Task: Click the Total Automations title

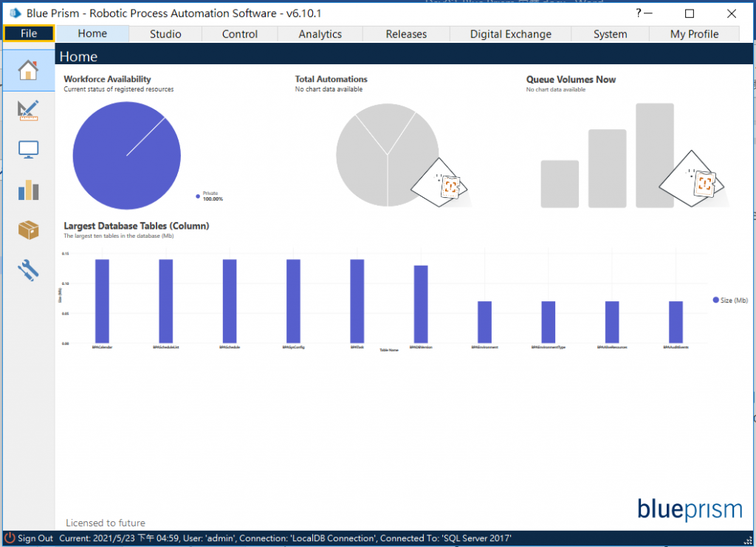Action: [331, 79]
